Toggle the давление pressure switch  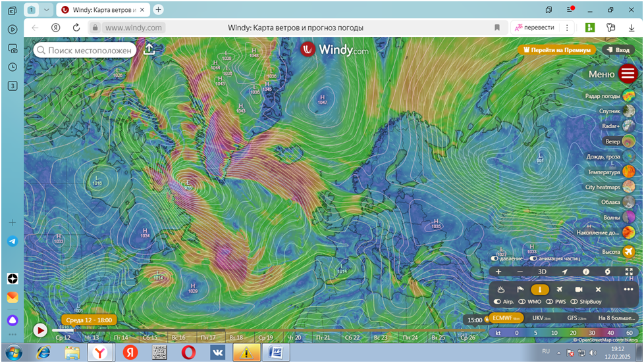[495, 258]
